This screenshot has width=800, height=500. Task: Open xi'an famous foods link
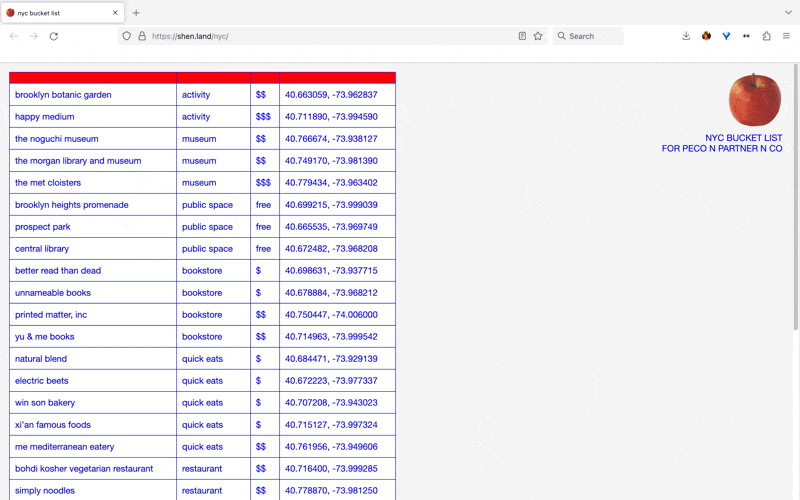click(x=52, y=425)
